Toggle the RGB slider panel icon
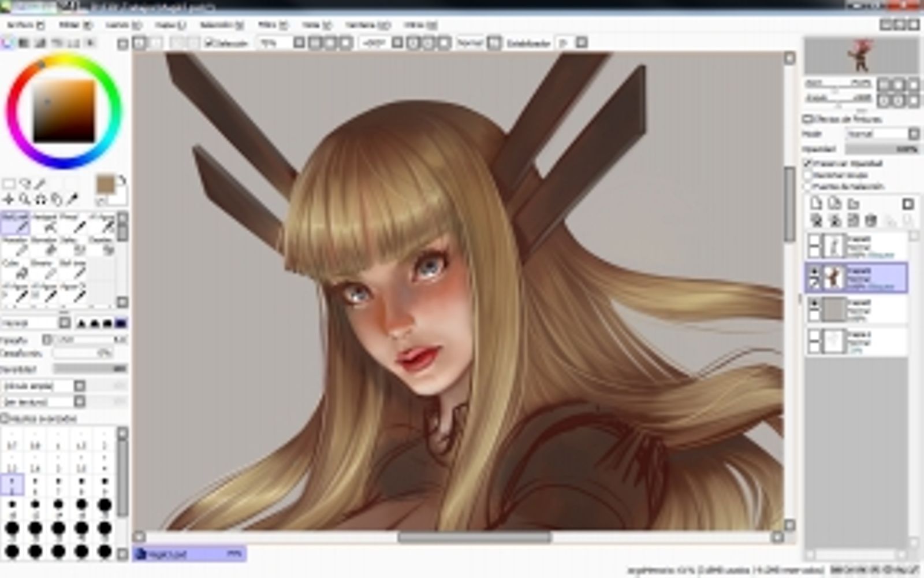Image resolution: width=924 pixels, height=578 pixels. (24, 43)
